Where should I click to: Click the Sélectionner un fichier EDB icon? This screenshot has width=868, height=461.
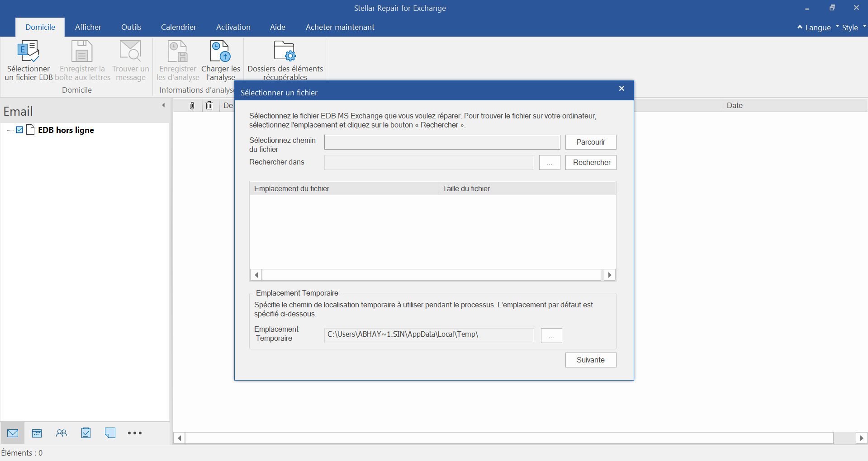point(28,51)
